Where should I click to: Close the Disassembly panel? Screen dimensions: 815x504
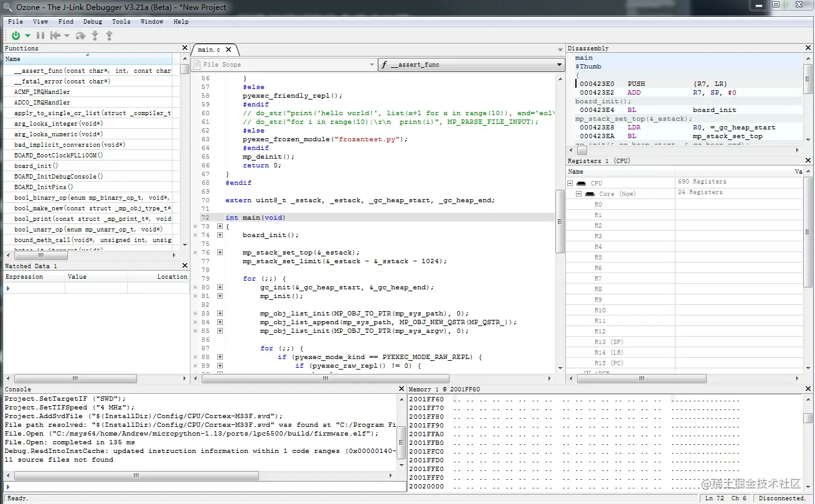coord(808,48)
